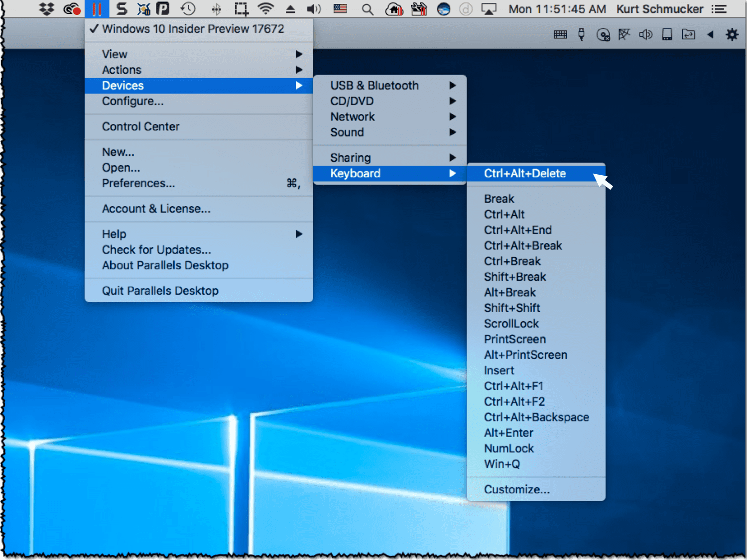
Task: Click the shared folder icon in the VM toolbar
Action: point(689,34)
